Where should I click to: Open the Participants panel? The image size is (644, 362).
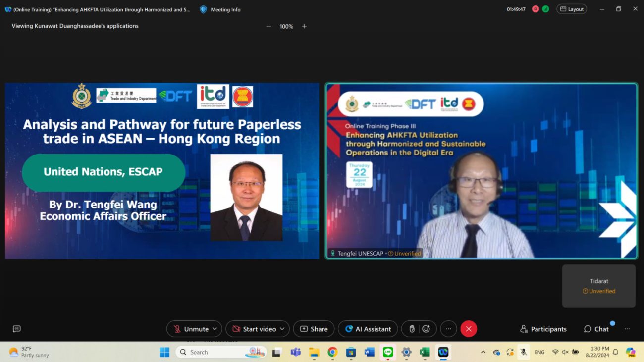pyautogui.click(x=543, y=329)
